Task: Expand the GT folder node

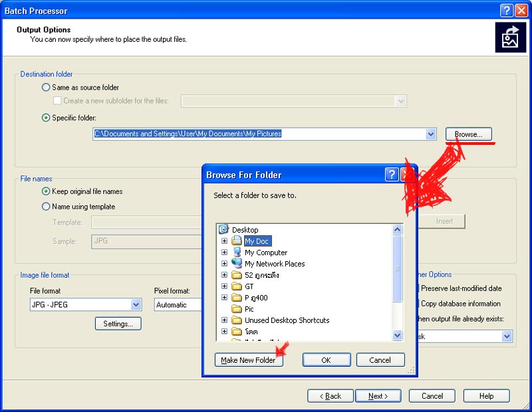Action: pos(224,286)
